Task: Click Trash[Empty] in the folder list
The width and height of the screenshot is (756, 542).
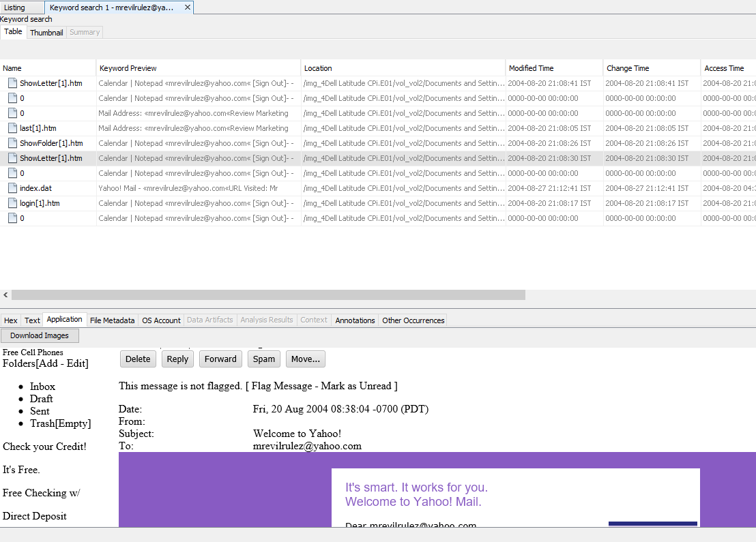Action: click(60, 423)
